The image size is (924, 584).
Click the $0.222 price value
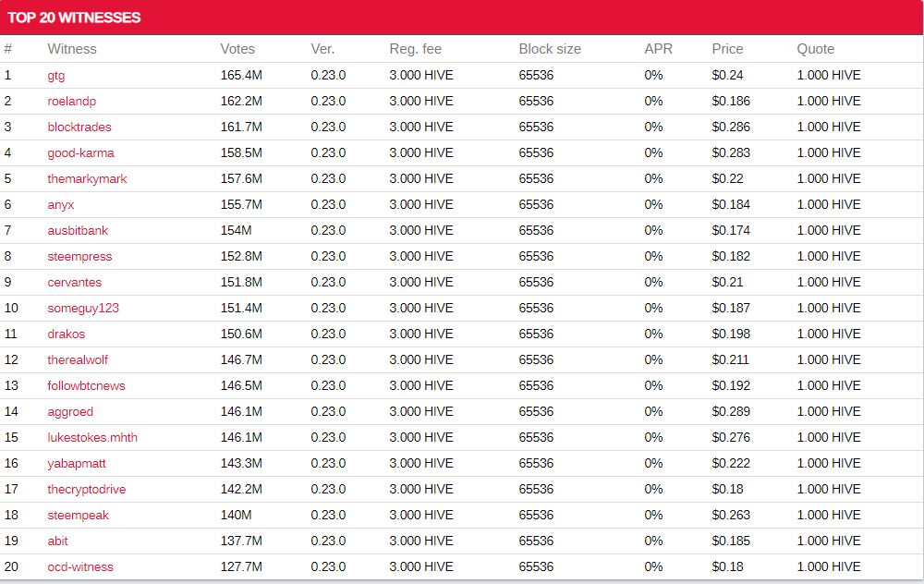tap(731, 464)
